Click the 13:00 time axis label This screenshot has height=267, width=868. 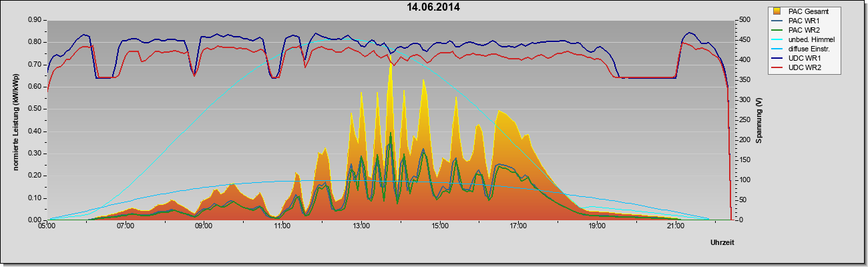point(361,226)
